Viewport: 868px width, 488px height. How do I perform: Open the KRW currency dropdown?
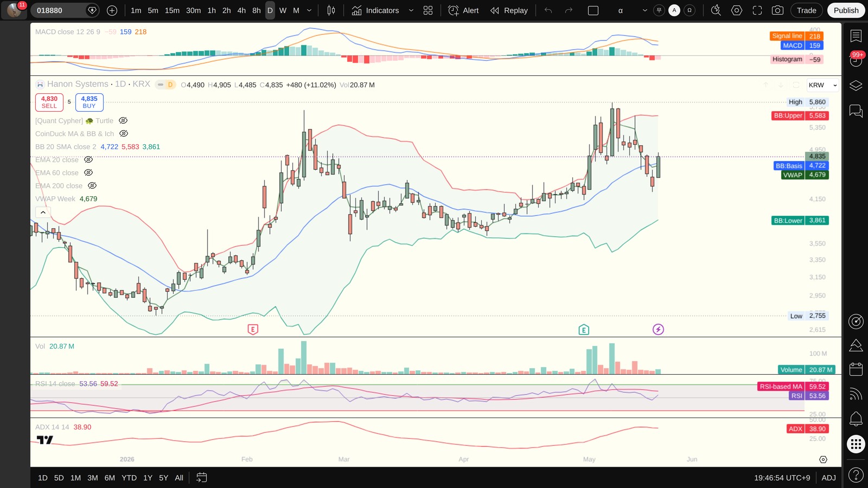822,85
